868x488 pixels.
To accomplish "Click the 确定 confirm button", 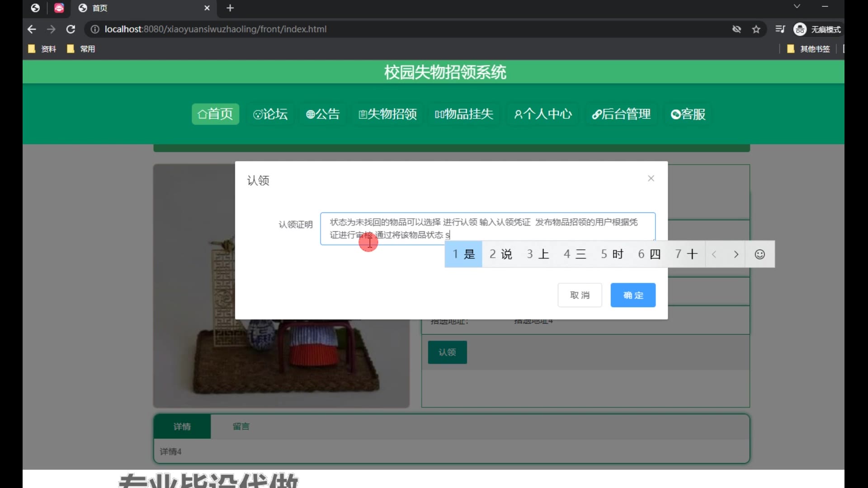I will (633, 295).
